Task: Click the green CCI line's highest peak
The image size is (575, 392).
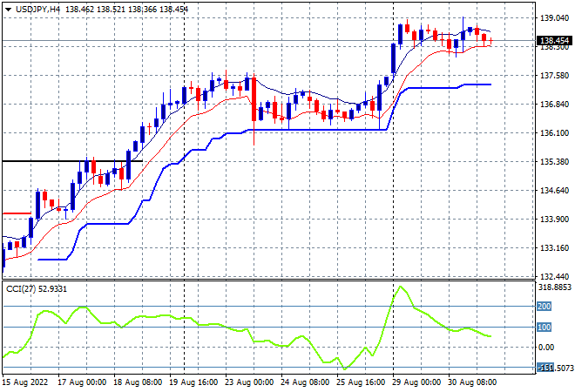Action: click(x=401, y=287)
